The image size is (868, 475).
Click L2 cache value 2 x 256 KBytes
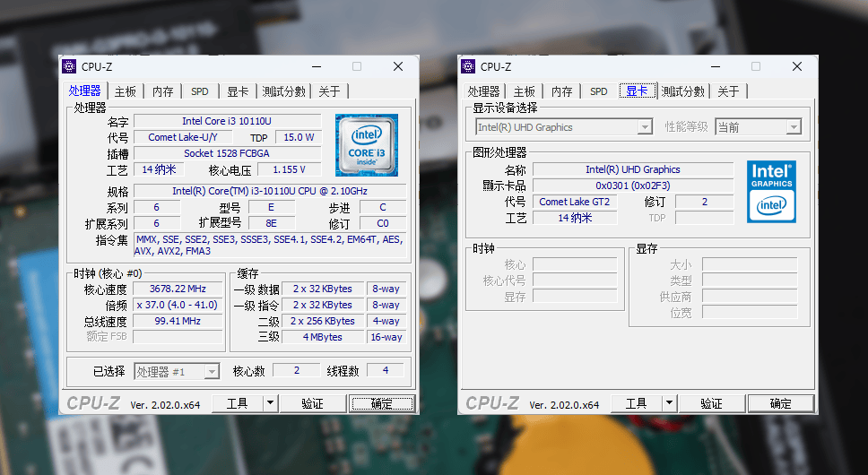tap(323, 321)
